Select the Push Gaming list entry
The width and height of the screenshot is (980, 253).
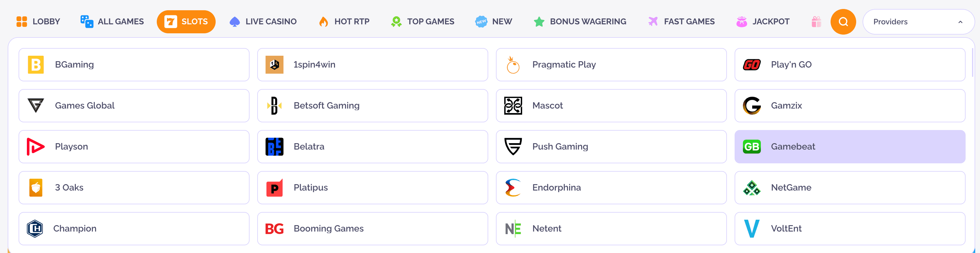point(610,146)
